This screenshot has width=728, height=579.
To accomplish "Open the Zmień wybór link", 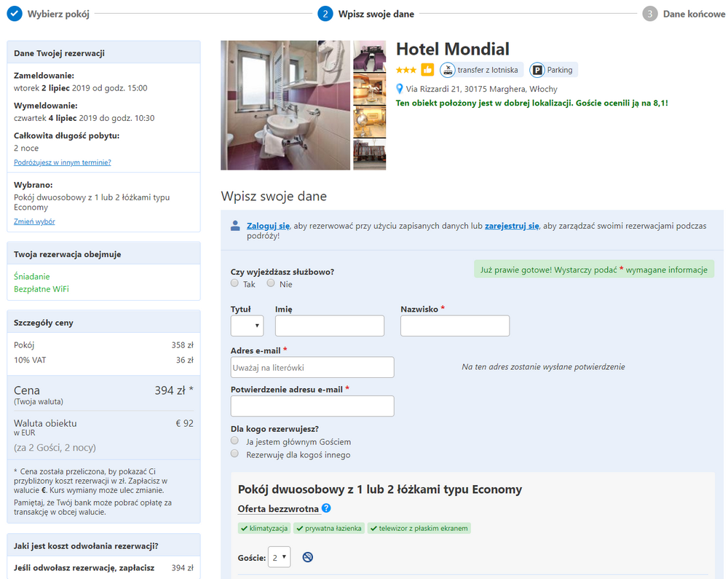I will click(34, 221).
